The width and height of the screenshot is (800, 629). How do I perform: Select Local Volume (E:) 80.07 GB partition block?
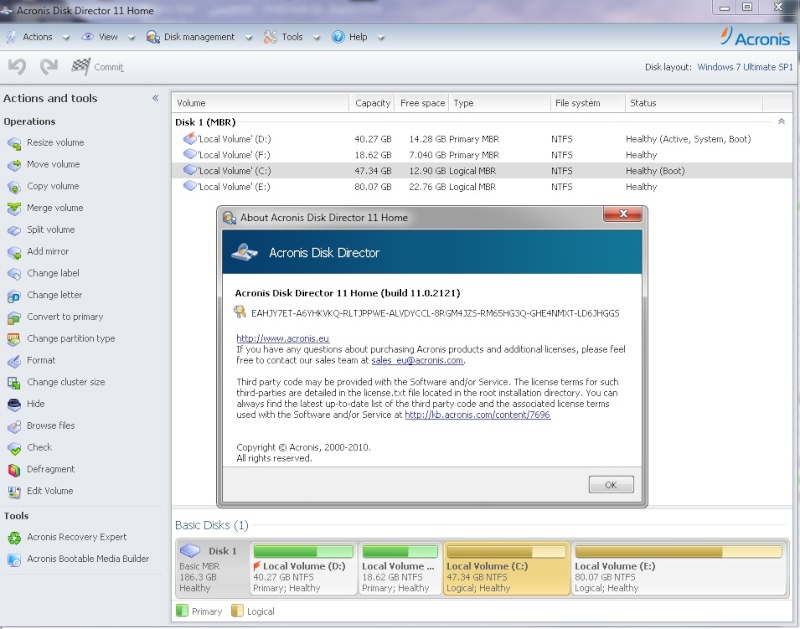pos(679,569)
